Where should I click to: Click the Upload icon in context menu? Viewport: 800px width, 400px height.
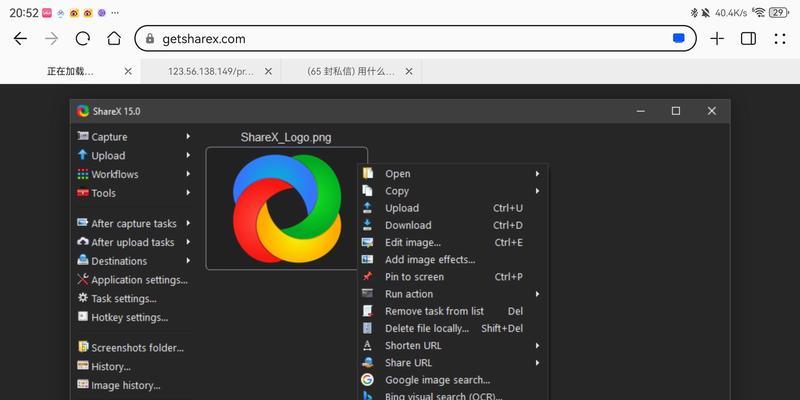[x=367, y=208]
